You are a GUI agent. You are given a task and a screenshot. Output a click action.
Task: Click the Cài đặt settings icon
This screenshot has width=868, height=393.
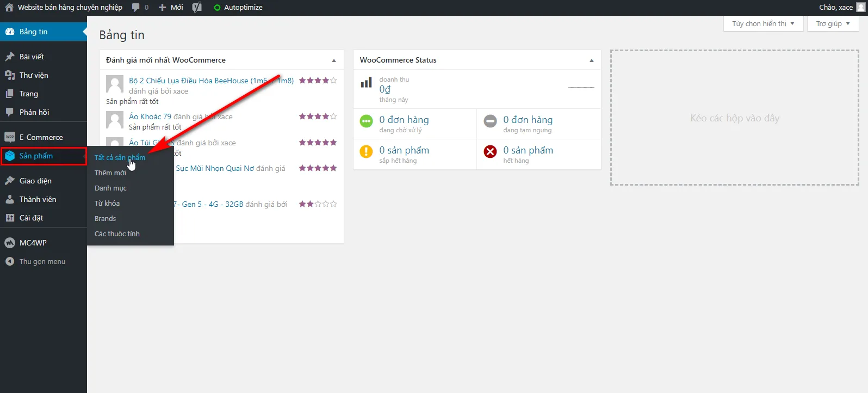tap(10, 218)
